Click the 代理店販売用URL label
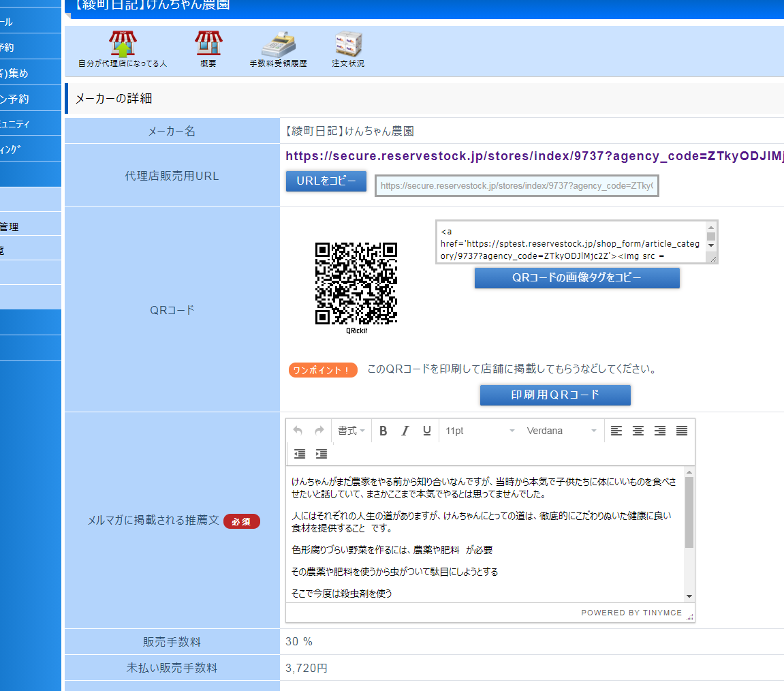 pyautogui.click(x=172, y=176)
